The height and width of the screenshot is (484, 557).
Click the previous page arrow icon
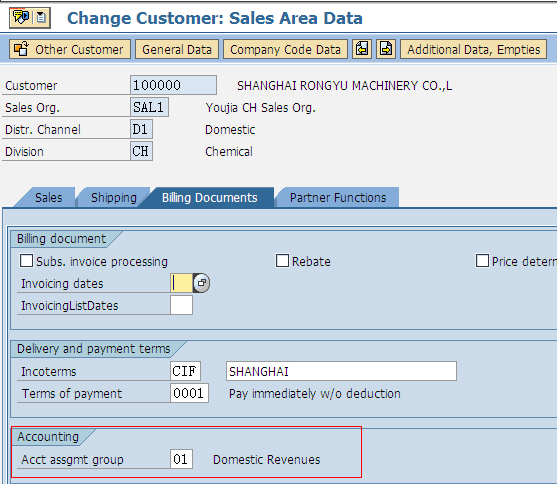click(x=362, y=49)
